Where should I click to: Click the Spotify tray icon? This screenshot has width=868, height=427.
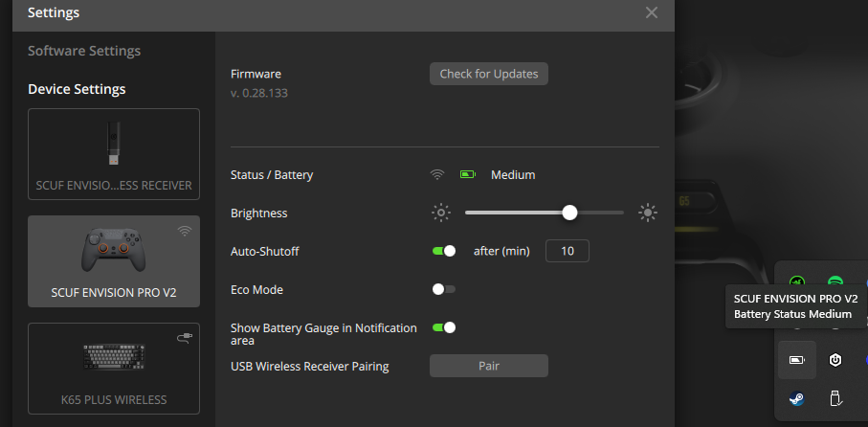(x=835, y=282)
